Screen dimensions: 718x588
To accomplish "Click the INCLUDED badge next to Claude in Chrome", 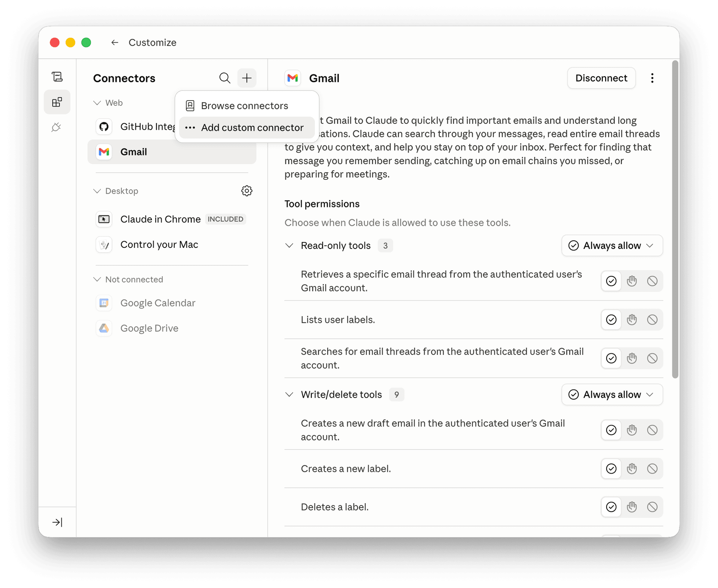I will pyautogui.click(x=225, y=219).
